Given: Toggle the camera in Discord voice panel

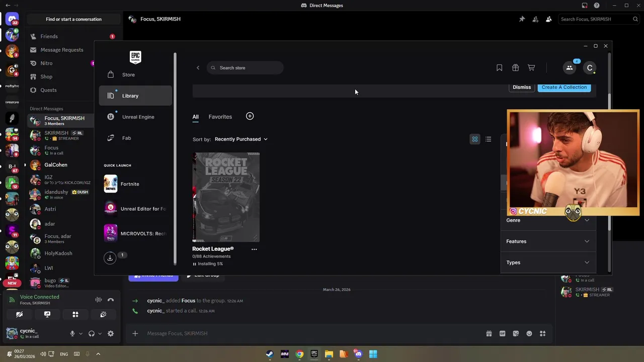Looking at the screenshot, I should (x=19, y=314).
